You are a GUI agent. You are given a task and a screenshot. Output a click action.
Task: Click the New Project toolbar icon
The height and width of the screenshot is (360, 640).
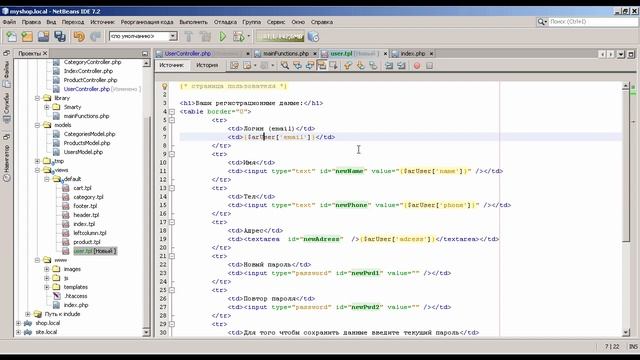point(27,37)
